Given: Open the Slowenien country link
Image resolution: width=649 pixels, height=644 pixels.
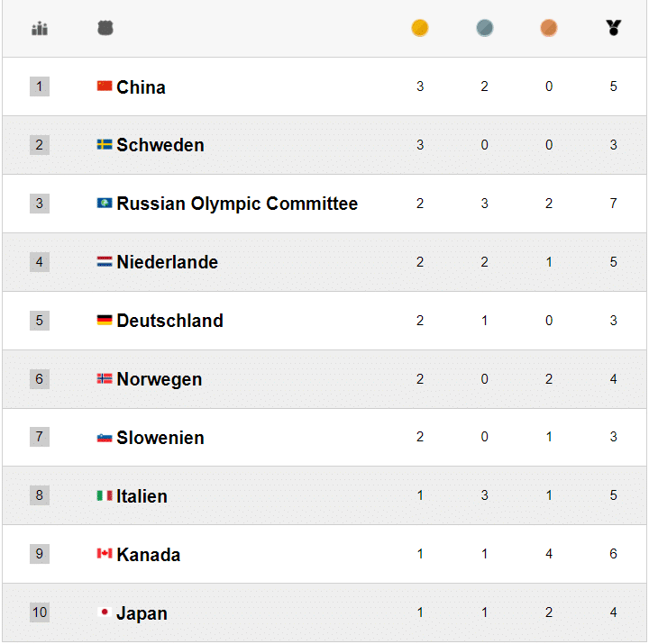Looking at the screenshot, I should 160,438.
